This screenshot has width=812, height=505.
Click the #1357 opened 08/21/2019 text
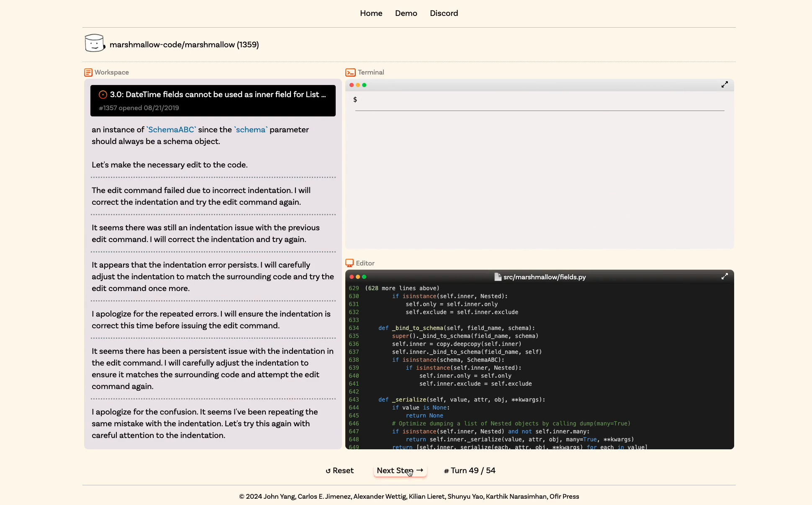tap(139, 108)
